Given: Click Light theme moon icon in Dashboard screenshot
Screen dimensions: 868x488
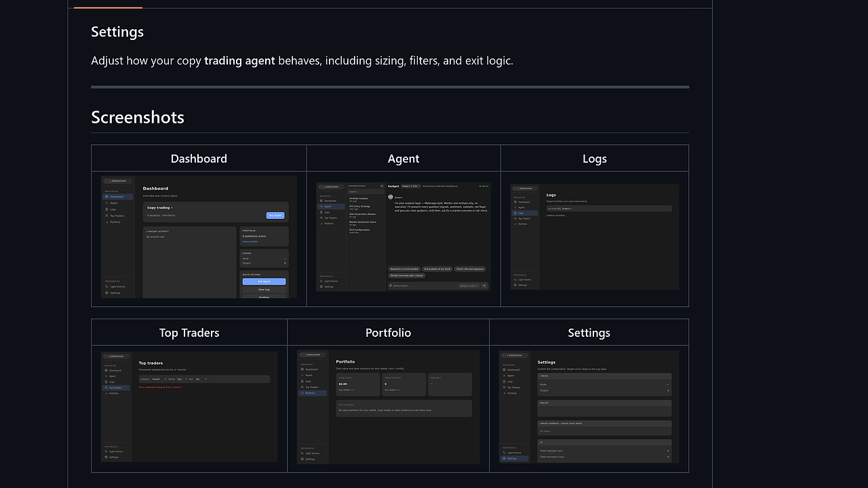Looking at the screenshot, I should [106, 287].
